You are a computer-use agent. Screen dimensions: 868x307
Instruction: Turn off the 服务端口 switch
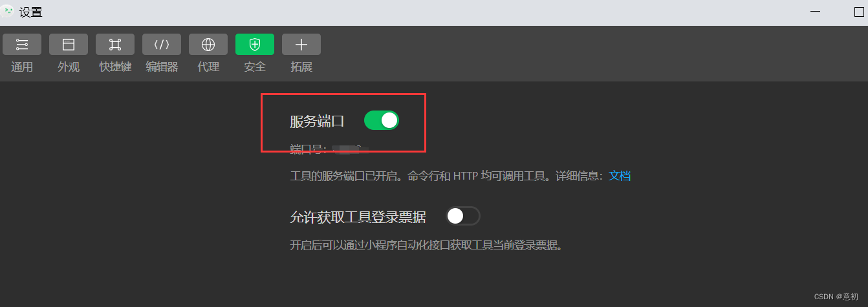coord(382,120)
